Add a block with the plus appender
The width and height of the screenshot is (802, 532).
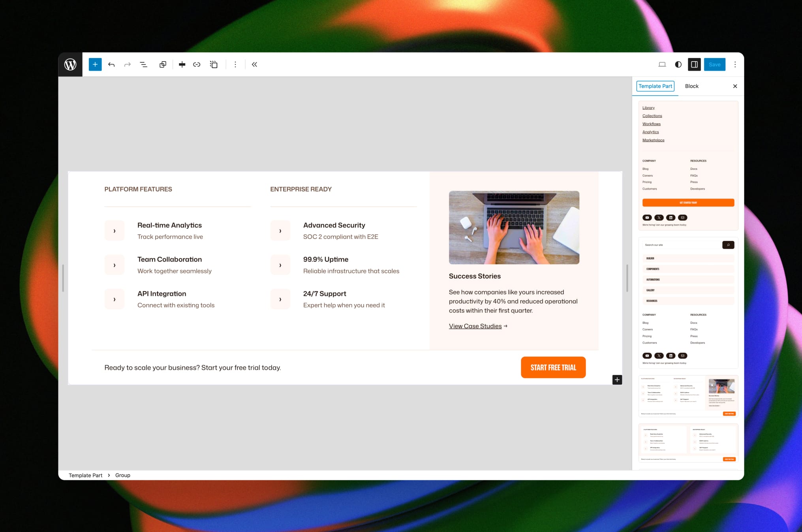pos(617,380)
